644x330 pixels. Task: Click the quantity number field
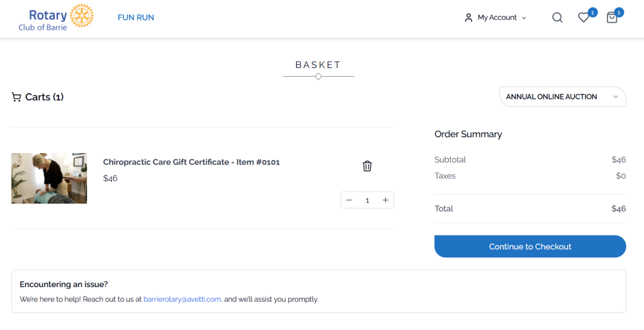tap(367, 200)
